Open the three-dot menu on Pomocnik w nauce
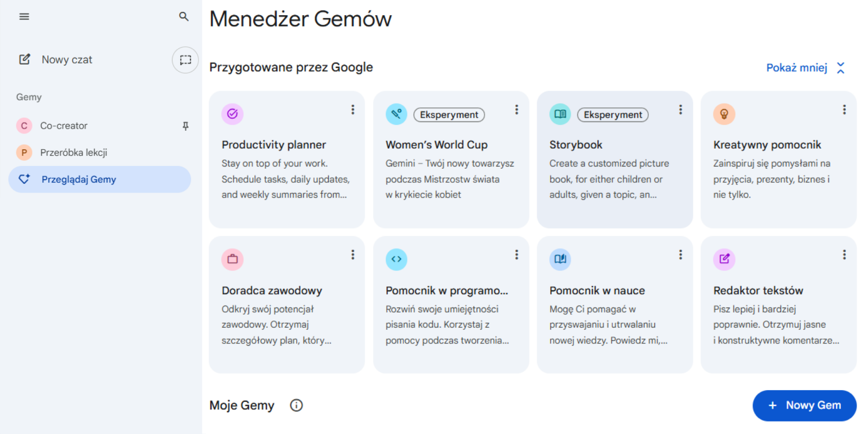The height and width of the screenshot is (434, 868). coord(680,254)
